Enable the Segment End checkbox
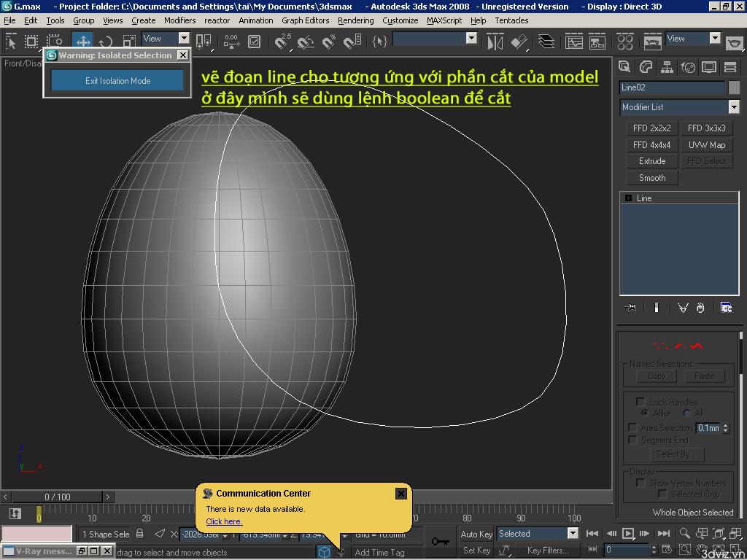Viewport: 747px width, 560px height. pyautogui.click(x=632, y=440)
